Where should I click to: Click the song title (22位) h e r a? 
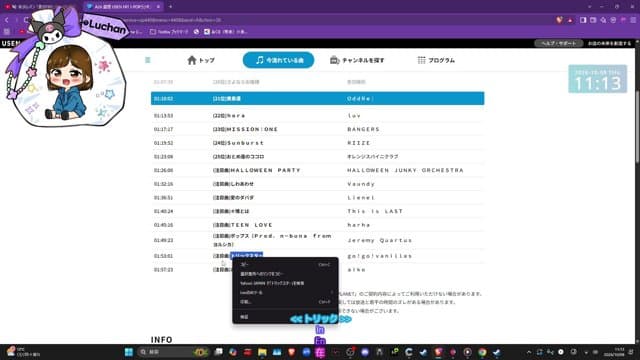tap(229, 116)
